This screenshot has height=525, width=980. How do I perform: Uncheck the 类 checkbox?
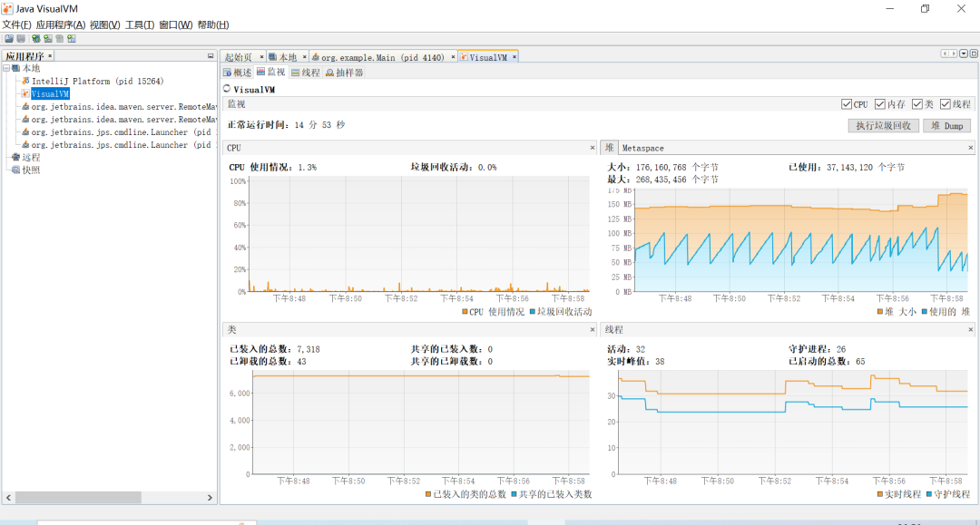tap(916, 104)
